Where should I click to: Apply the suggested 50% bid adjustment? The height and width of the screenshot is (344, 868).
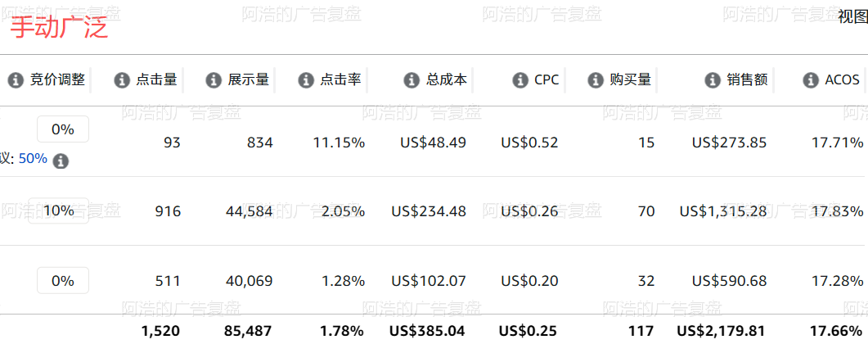click(x=33, y=159)
